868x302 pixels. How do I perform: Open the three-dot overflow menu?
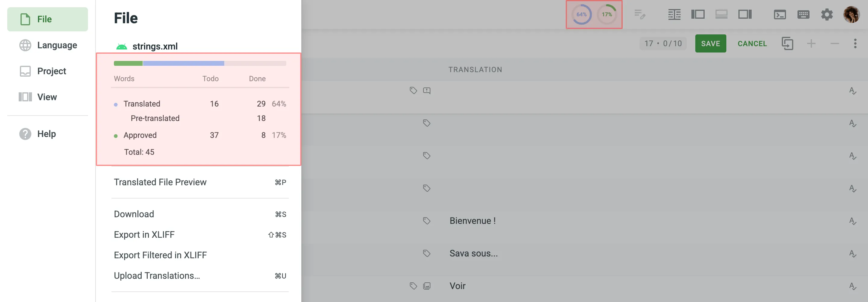pyautogui.click(x=855, y=43)
